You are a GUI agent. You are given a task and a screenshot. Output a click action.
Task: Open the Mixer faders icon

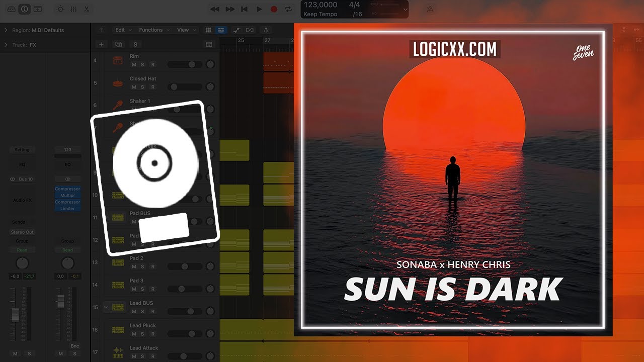73,9
